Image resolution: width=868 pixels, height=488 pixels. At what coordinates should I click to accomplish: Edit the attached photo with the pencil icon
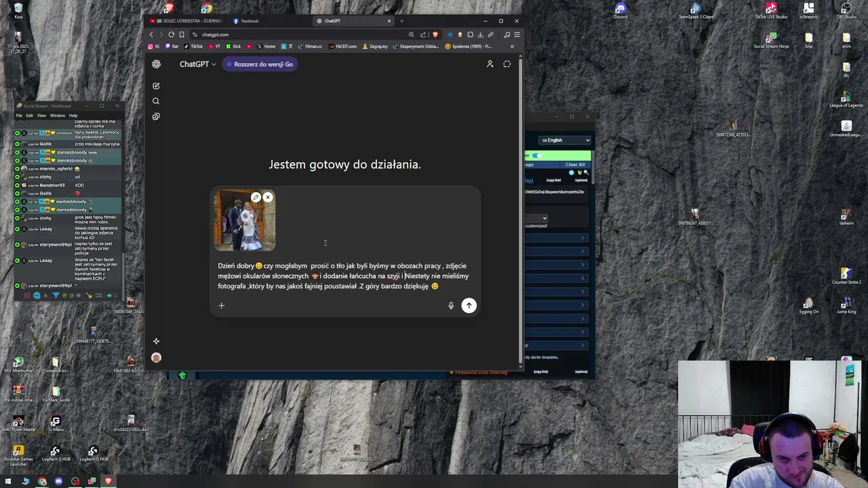point(256,197)
